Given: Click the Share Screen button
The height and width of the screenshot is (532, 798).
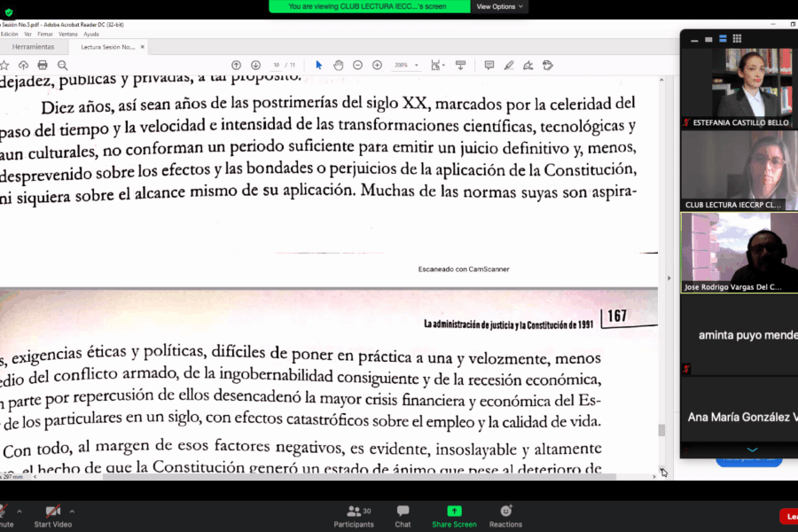Looking at the screenshot, I should 454,515.
